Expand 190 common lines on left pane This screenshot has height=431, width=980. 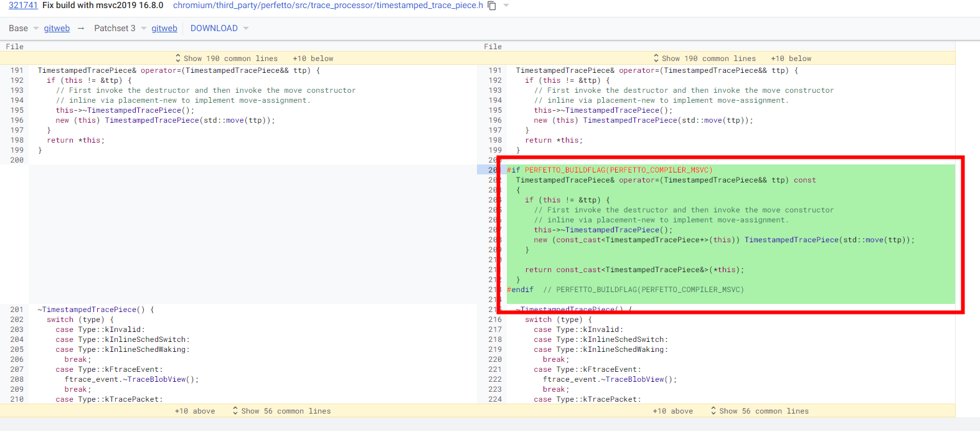(227, 59)
